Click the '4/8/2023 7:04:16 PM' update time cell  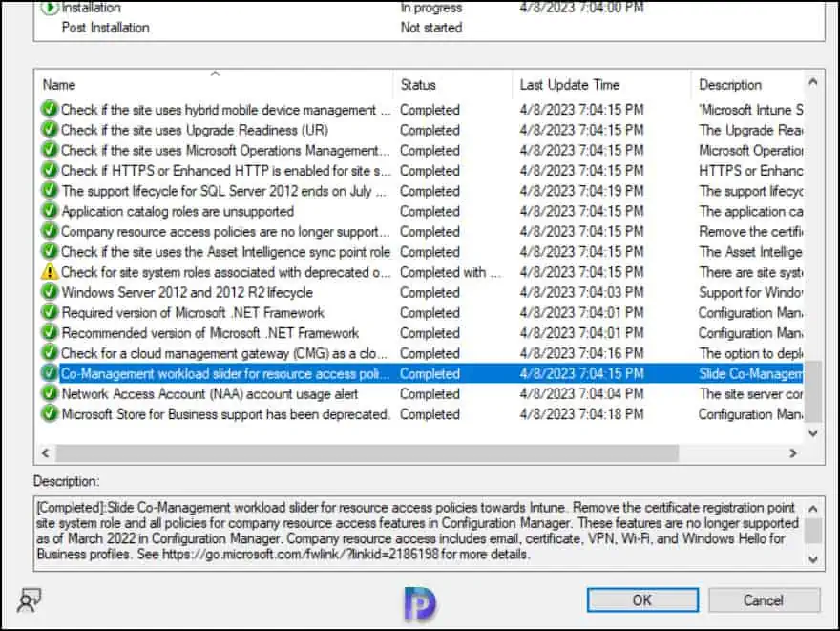pos(581,353)
